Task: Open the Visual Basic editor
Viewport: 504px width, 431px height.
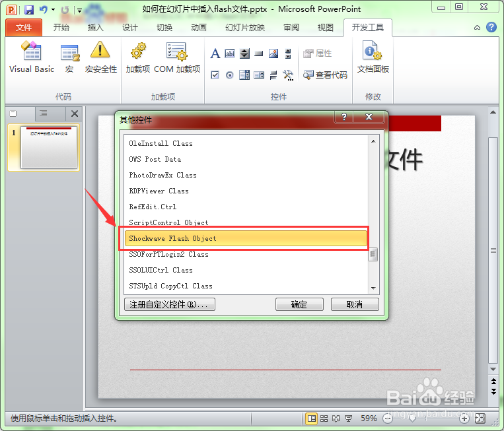Action: click(32, 58)
